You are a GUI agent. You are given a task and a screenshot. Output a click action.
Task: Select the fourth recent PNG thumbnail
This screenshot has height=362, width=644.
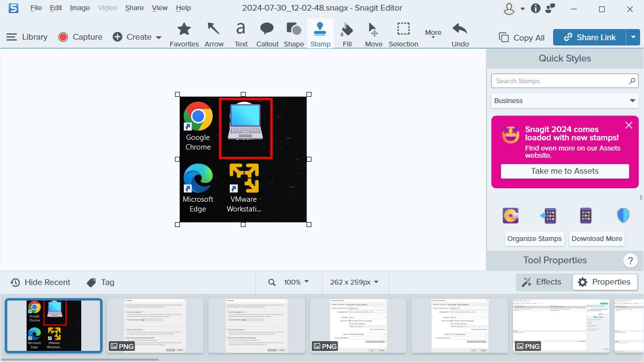coord(358,325)
